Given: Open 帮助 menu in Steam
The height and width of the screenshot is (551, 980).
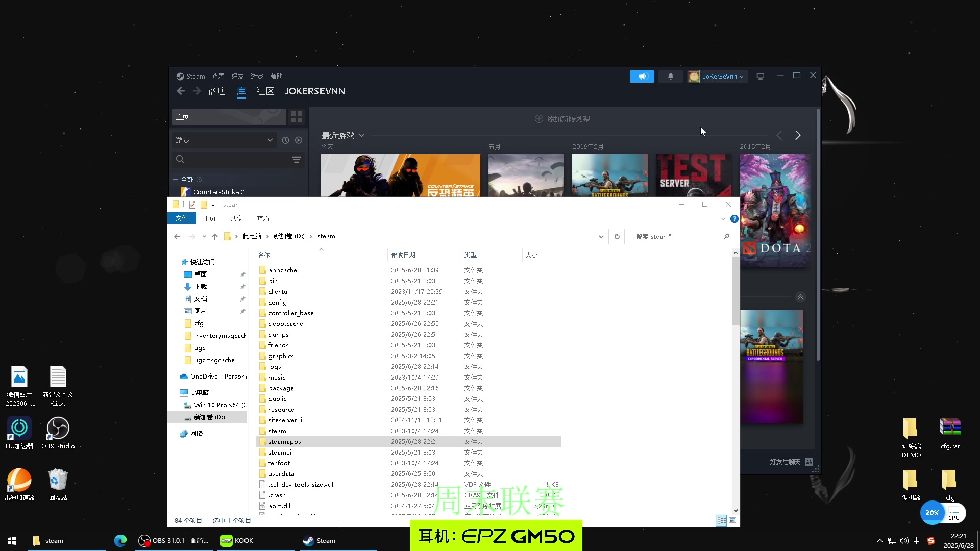Looking at the screenshot, I should 276,77.
